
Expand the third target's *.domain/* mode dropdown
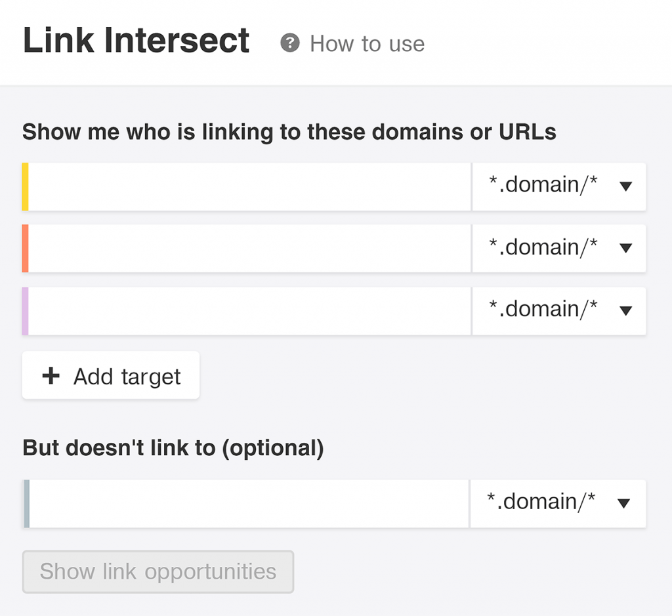point(559,311)
